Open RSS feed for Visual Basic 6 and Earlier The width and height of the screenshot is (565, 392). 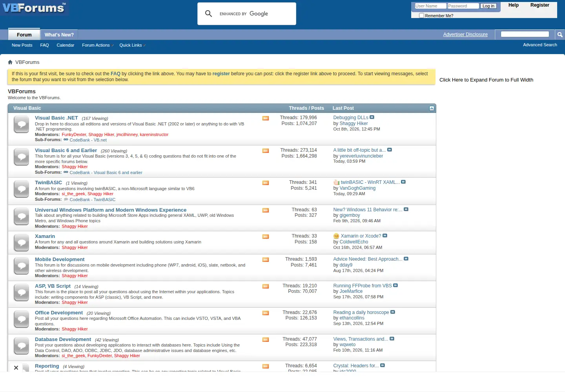[x=266, y=151]
